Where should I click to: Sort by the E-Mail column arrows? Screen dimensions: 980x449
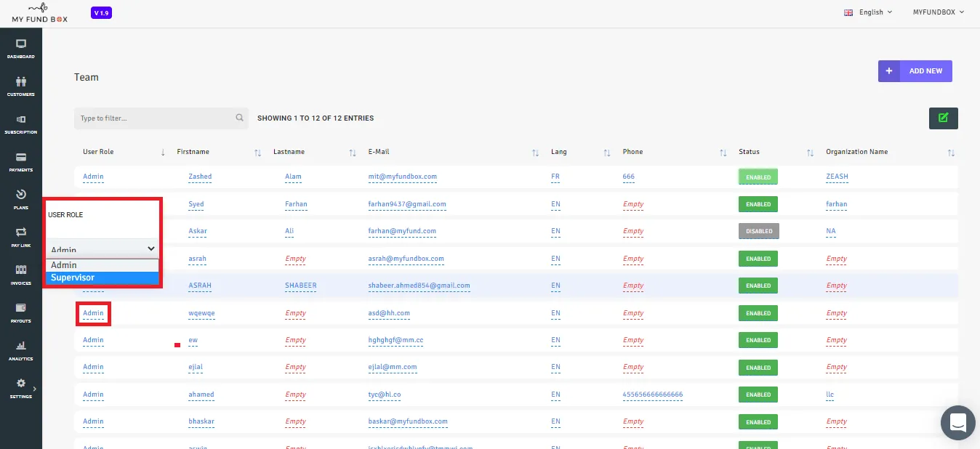point(536,153)
